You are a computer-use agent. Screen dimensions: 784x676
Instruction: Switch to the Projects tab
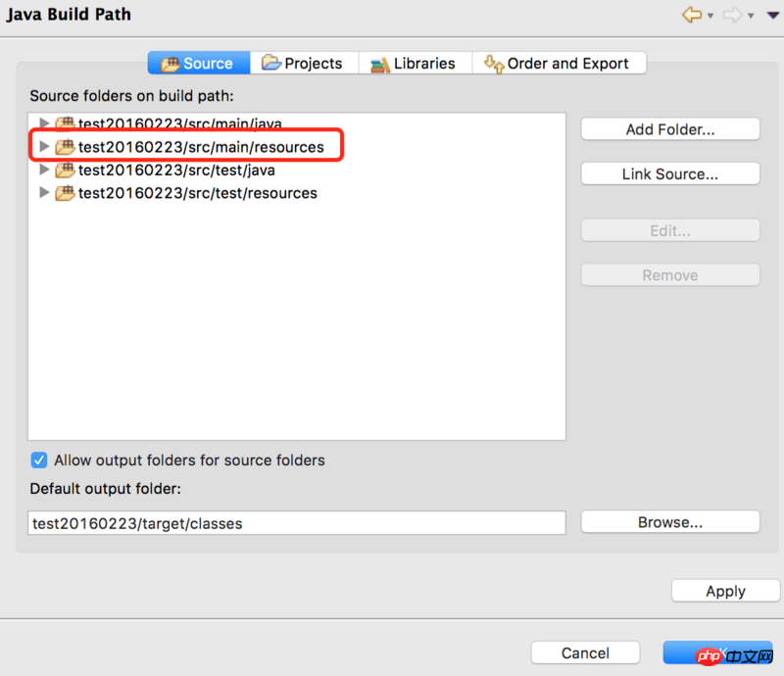(x=304, y=63)
